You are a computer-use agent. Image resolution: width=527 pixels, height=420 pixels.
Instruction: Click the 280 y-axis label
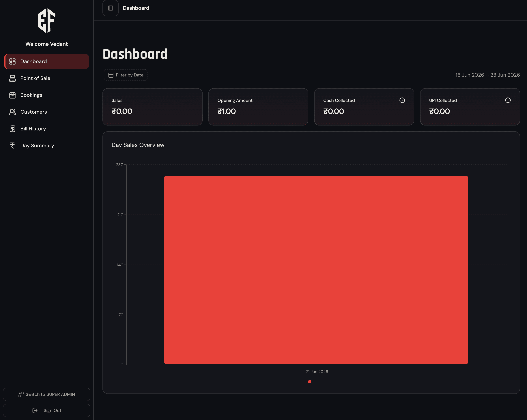119,165
